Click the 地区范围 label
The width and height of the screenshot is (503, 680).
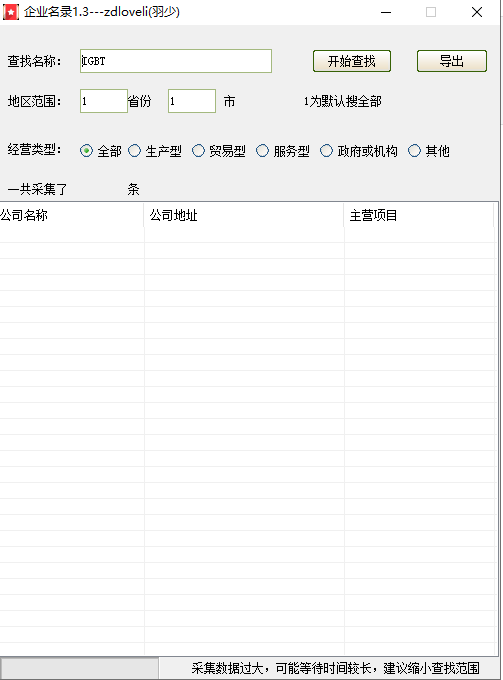coord(34,101)
